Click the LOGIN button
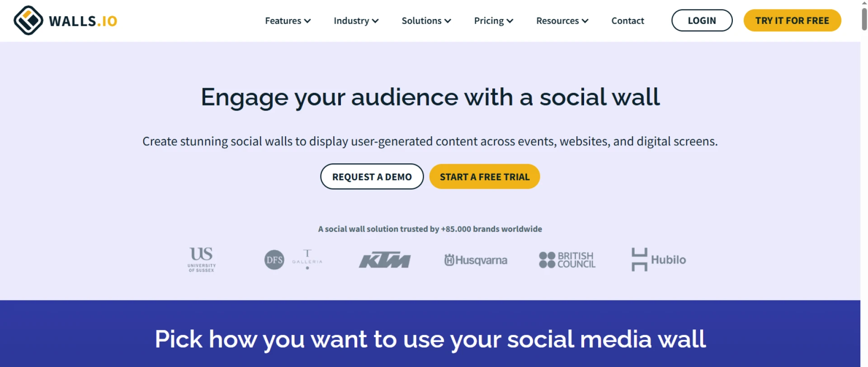 [x=702, y=20]
